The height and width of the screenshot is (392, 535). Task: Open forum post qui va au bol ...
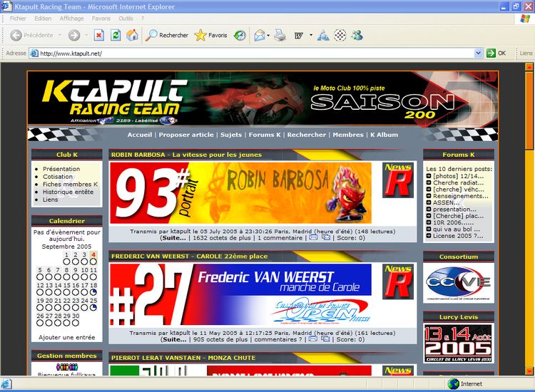coord(457,229)
